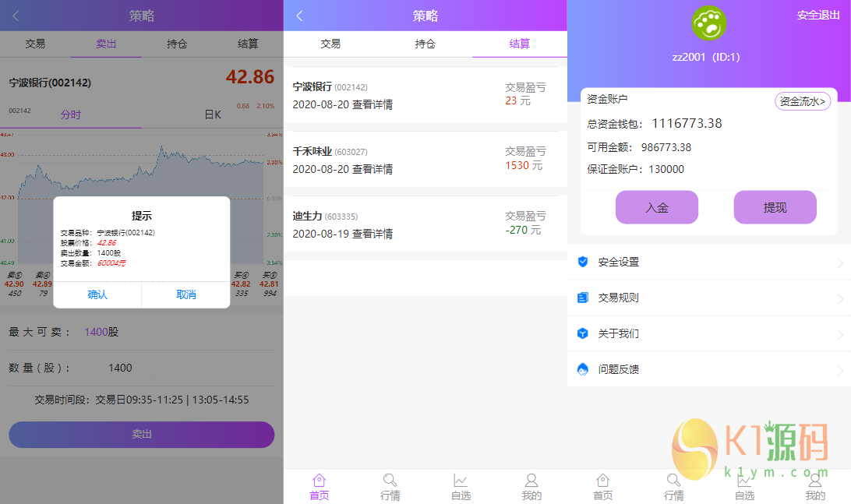
Task: Open the 关于我们 menu entry
Action: click(709, 333)
